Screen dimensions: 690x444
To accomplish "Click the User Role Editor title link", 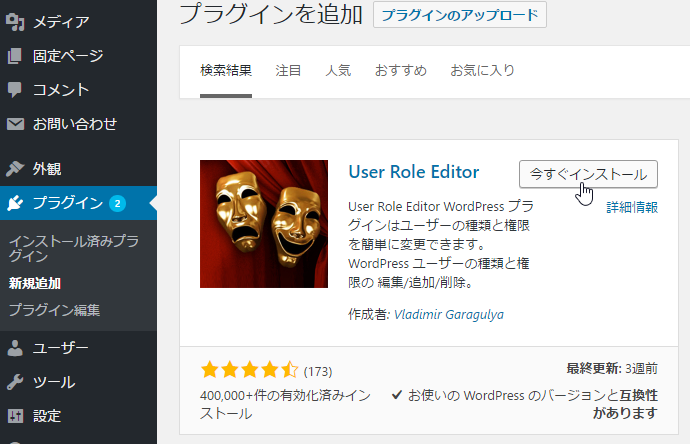I will (x=413, y=171).
